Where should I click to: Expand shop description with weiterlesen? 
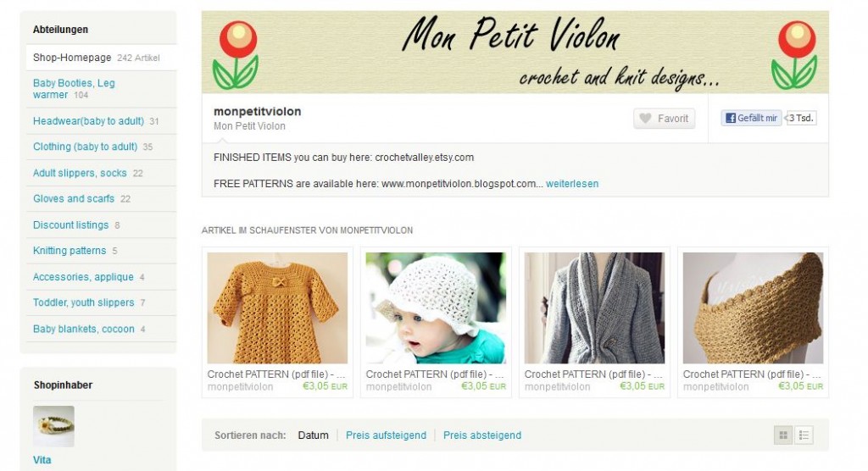click(x=572, y=184)
